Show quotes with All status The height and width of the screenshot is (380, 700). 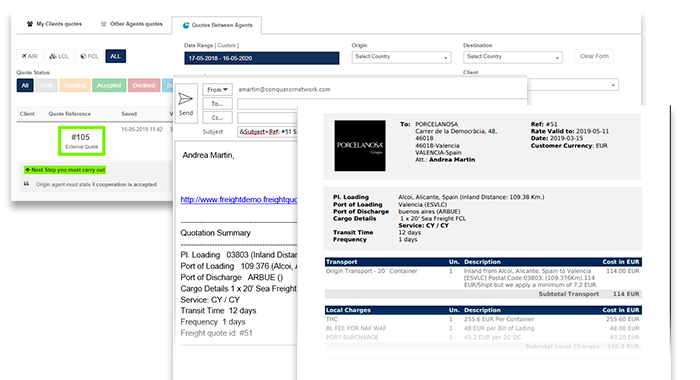click(25, 85)
